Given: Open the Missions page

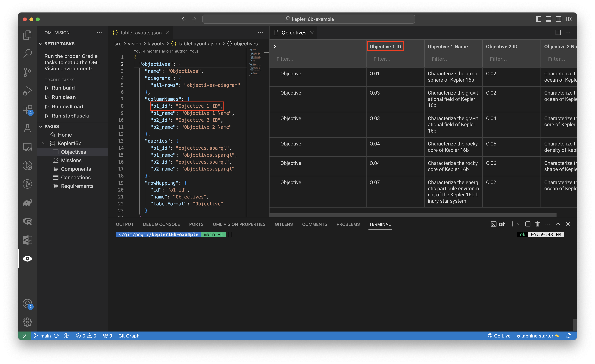Looking at the screenshot, I should (x=71, y=160).
